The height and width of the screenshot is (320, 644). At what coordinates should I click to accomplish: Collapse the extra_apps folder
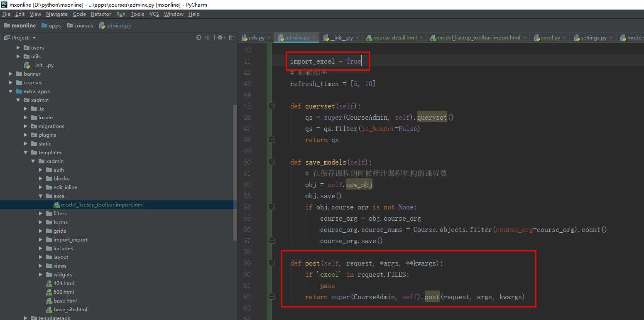pyautogui.click(x=11, y=91)
